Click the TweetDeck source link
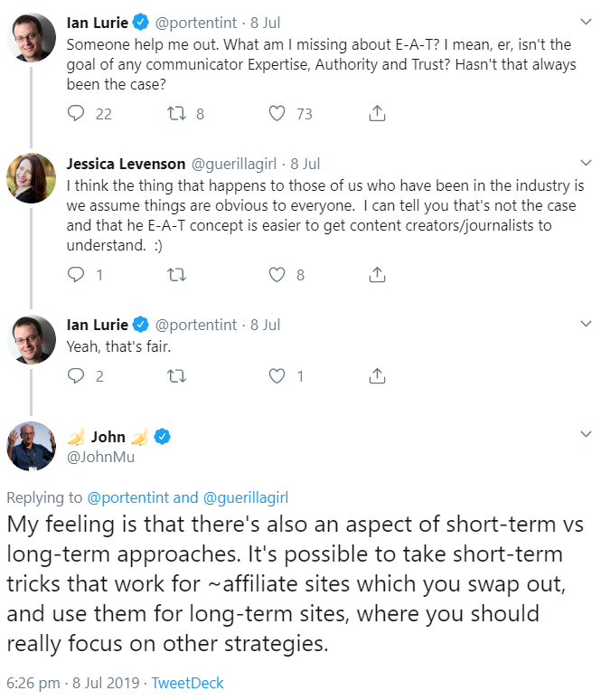Image resolution: width=601 pixels, height=700 pixels. point(190,682)
